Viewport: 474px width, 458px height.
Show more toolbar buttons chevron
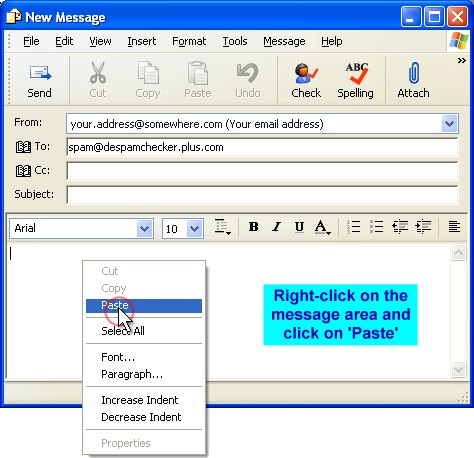pyautogui.click(x=462, y=61)
